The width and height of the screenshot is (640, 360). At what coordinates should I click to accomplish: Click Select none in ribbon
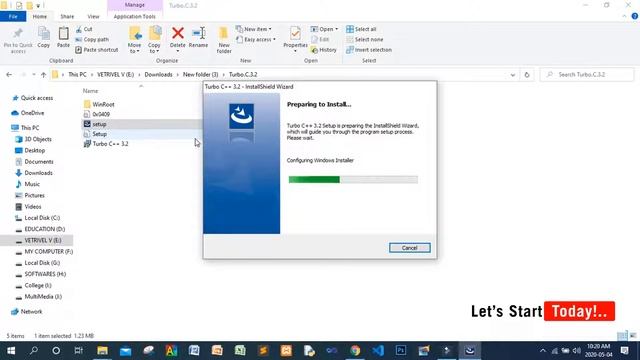[x=364, y=40]
